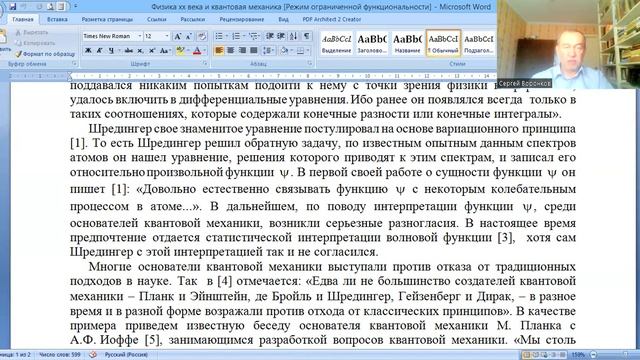This screenshot has width=640, height=360.
Task: Apply the Обычный style
Action: [443, 43]
